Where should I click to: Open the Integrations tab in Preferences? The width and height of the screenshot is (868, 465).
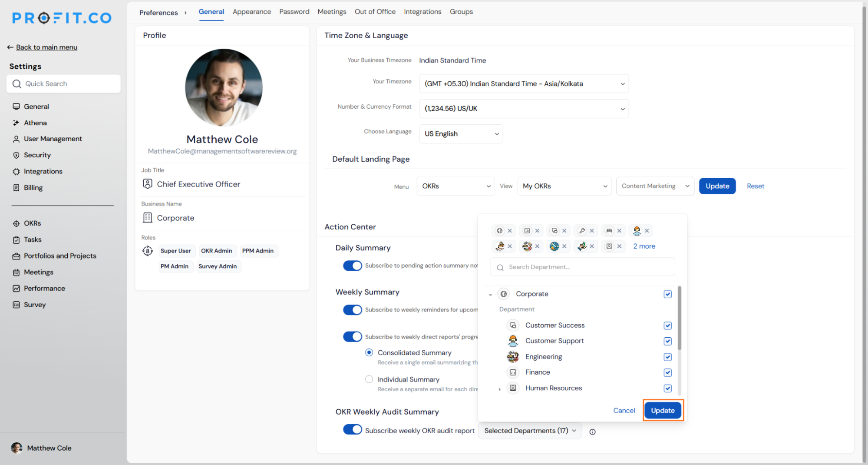coord(422,12)
